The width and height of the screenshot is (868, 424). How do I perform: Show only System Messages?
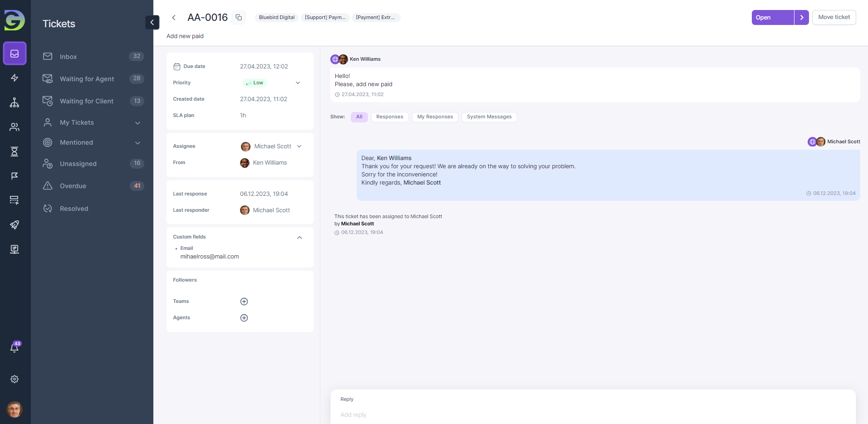[489, 117]
